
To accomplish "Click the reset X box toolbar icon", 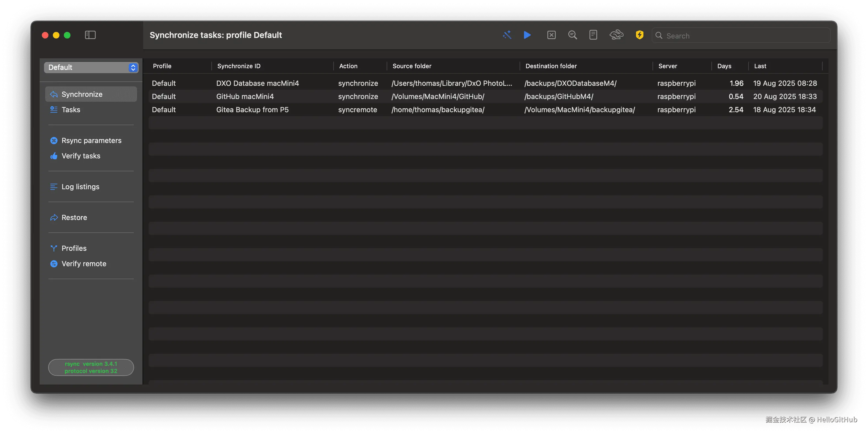I will [x=551, y=35].
